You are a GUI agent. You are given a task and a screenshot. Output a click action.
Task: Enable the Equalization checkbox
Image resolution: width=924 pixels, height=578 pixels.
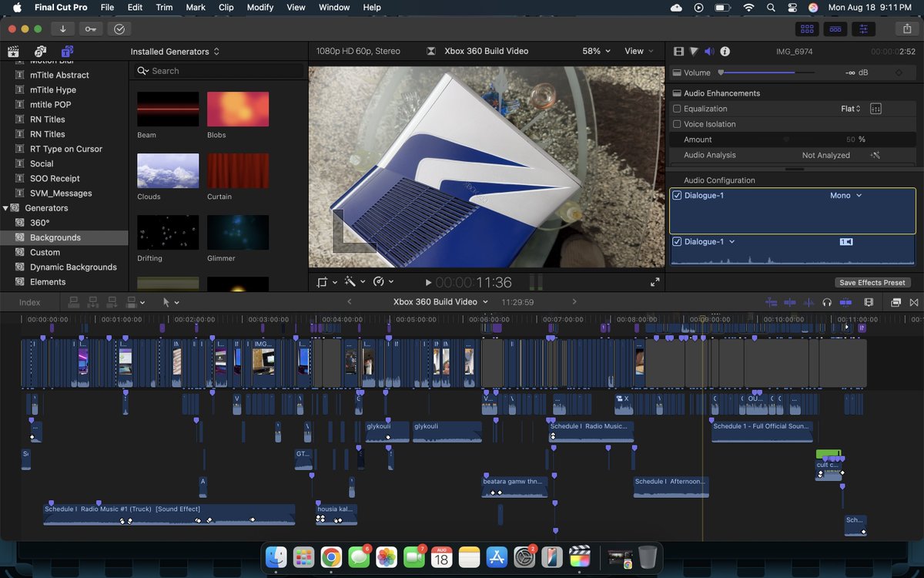tap(677, 109)
